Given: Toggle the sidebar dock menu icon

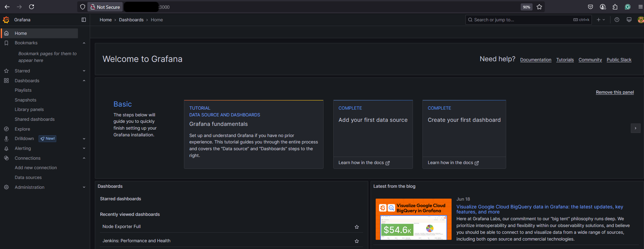Looking at the screenshot, I should tap(84, 20).
